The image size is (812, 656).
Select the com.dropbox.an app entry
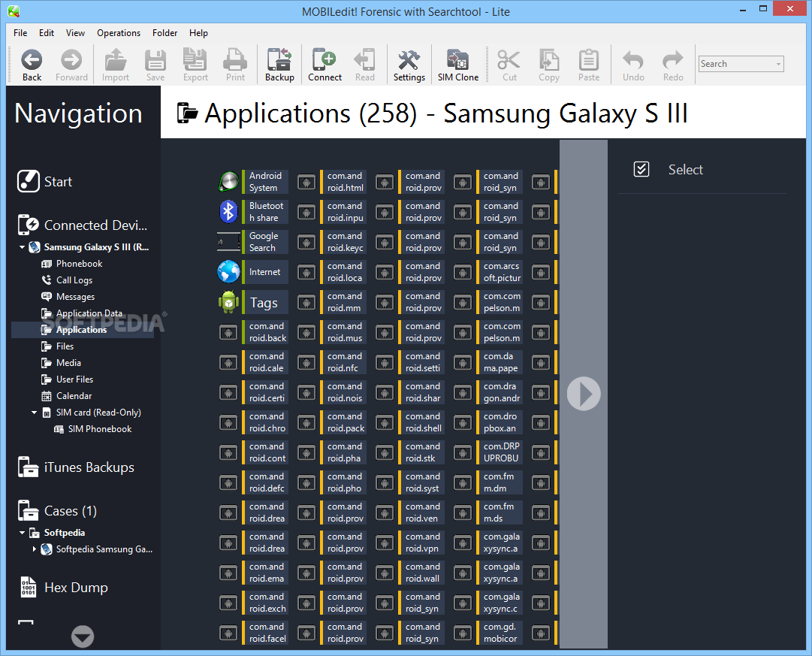488,422
